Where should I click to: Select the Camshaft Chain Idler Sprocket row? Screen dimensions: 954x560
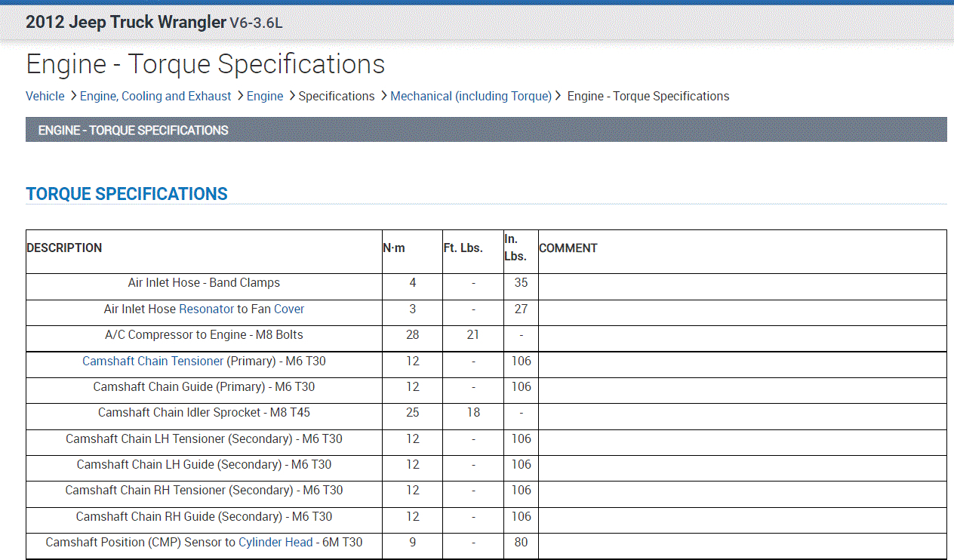click(x=204, y=413)
